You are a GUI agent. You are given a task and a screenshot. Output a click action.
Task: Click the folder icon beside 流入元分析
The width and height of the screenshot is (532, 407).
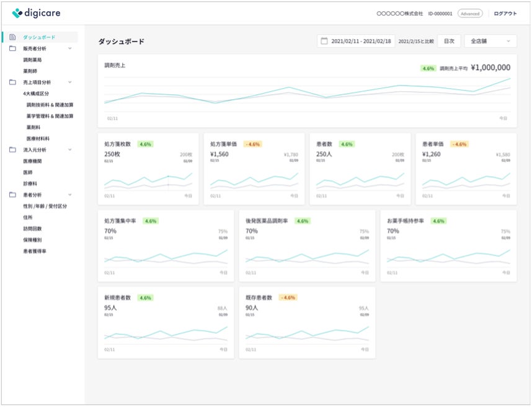[x=12, y=150]
